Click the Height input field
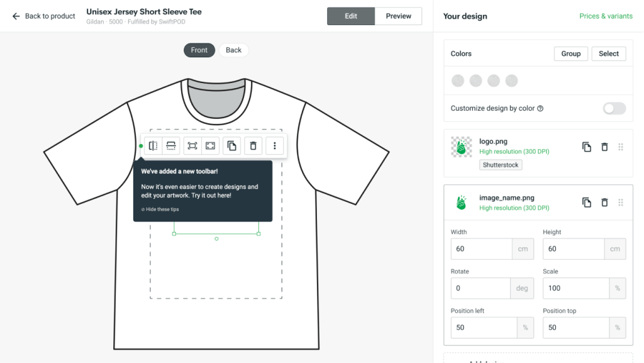 [x=574, y=249]
